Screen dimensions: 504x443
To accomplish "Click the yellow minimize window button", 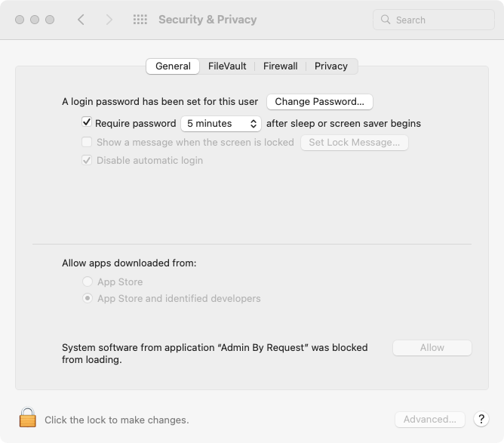I will coord(35,20).
